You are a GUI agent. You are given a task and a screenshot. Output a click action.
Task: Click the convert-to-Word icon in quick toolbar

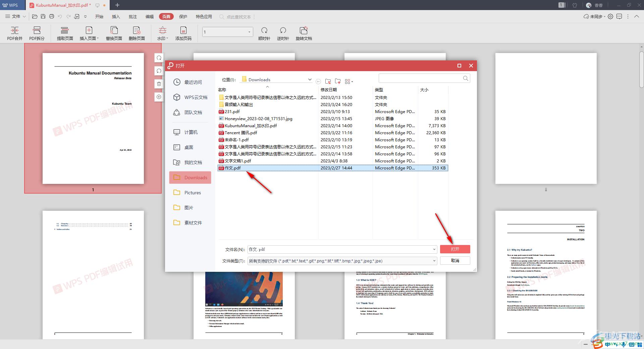pos(77,16)
